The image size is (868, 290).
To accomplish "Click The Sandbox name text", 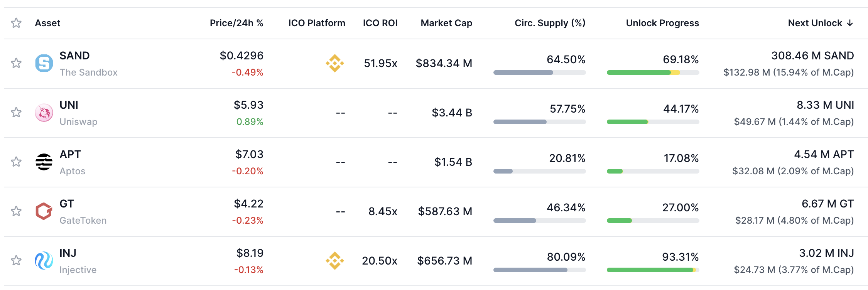I will 88,72.
